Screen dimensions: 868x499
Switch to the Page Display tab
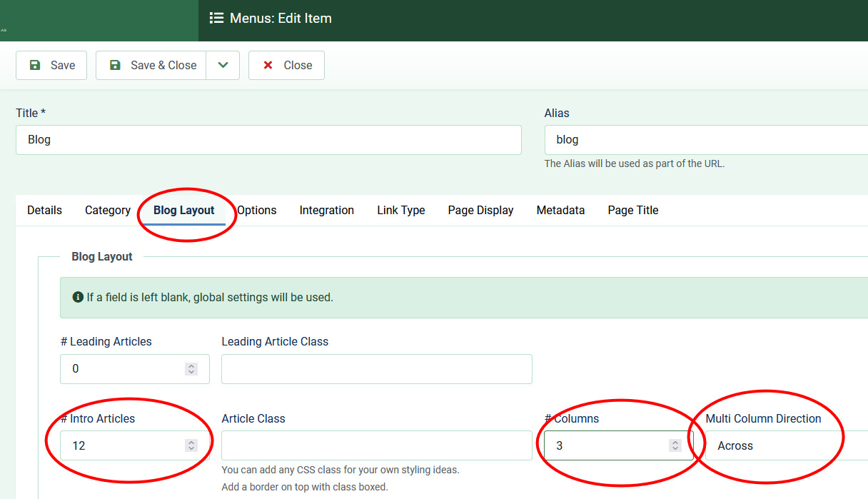pos(480,211)
